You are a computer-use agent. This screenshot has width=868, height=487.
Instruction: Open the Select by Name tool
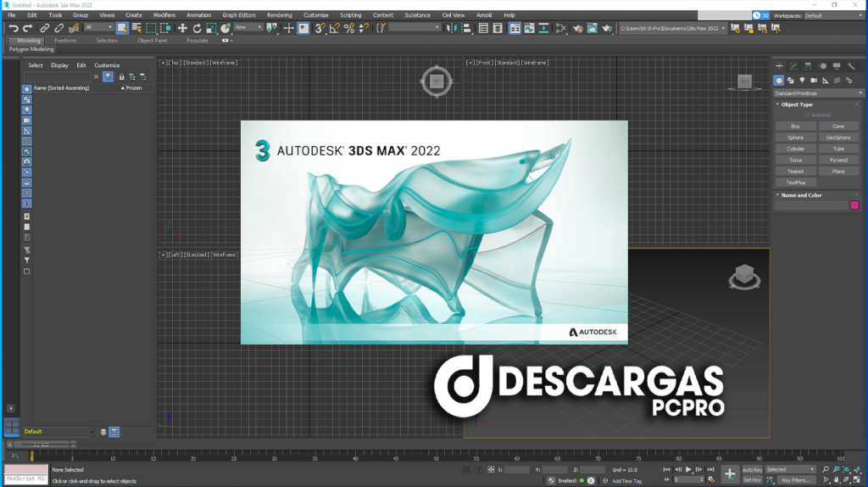136,28
